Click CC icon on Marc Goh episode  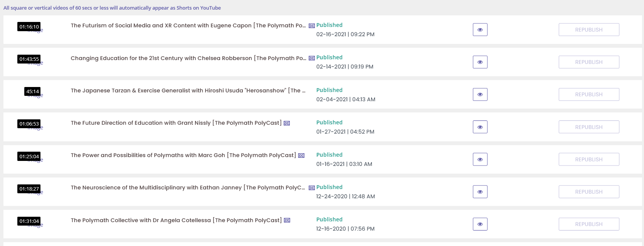(x=301, y=156)
